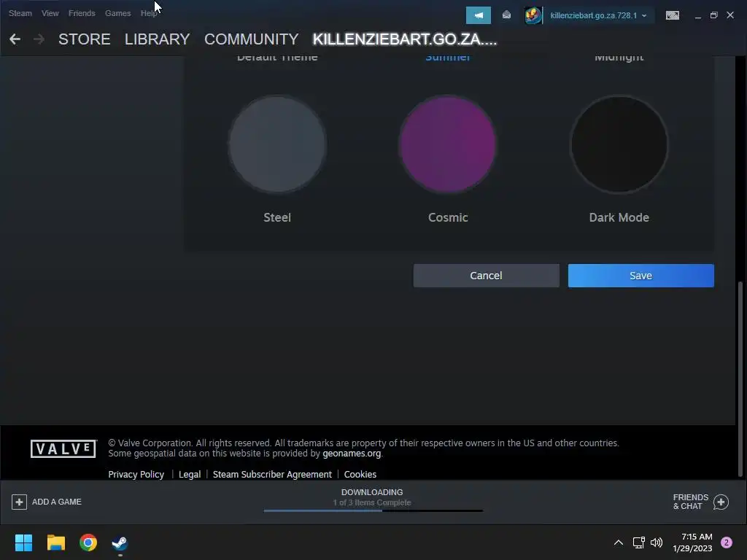
Task: Open the Windows Start menu
Action: click(23, 542)
